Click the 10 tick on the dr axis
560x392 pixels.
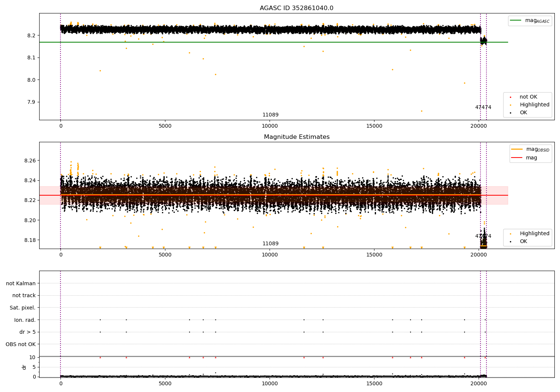pyautogui.click(x=32, y=357)
